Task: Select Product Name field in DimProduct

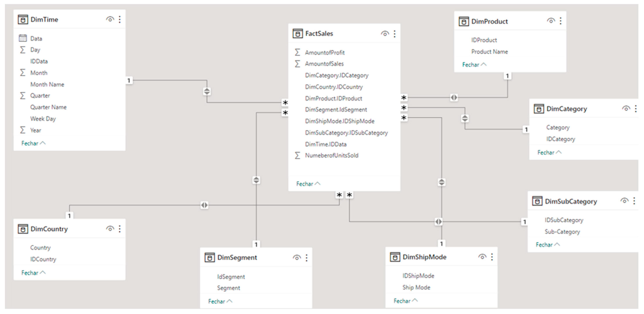Action: click(489, 52)
